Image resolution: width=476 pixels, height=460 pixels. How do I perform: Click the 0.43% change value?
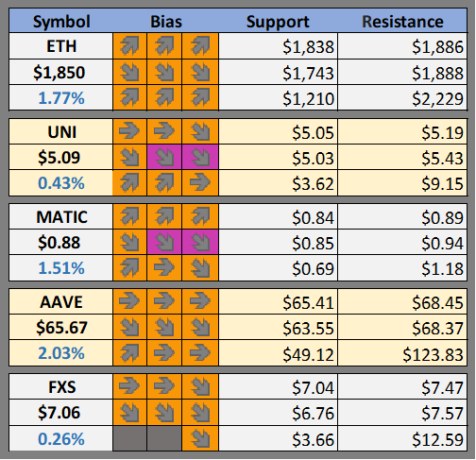[x=61, y=183]
